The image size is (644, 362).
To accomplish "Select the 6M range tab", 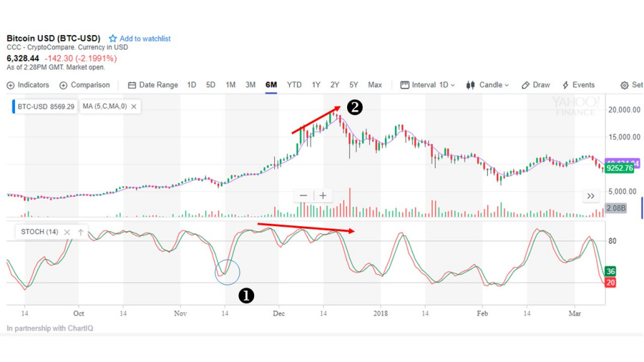I will coord(271,85).
